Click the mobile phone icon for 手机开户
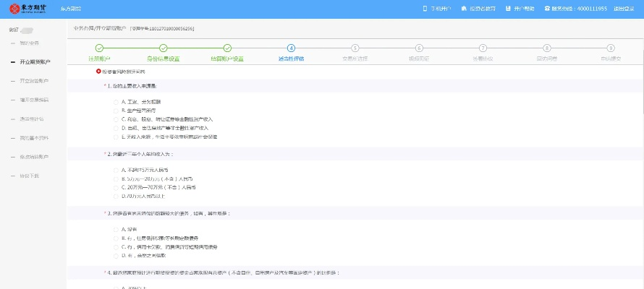 coord(425,9)
